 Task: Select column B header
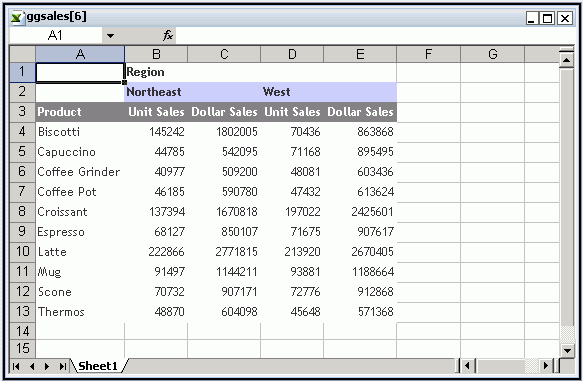(x=156, y=54)
